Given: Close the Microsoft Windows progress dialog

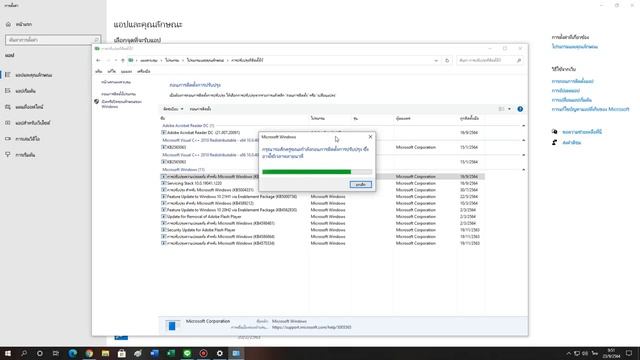Looking at the screenshot, I should [x=370, y=137].
